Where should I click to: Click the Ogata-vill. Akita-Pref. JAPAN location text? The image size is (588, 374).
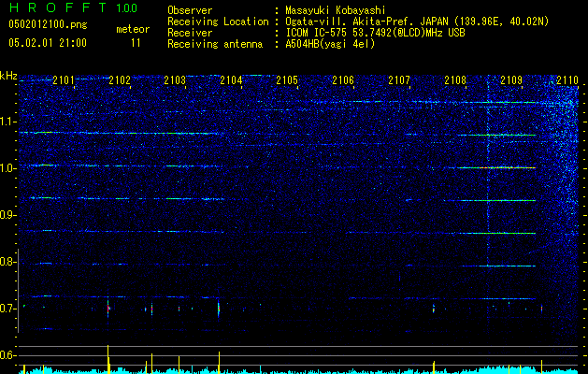coord(417,22)
